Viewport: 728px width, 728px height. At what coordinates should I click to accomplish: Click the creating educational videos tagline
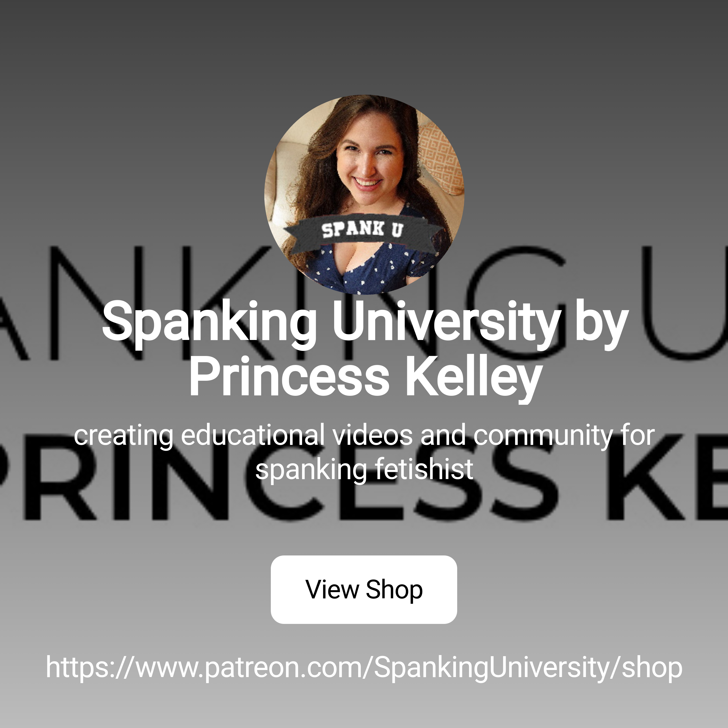364,436
